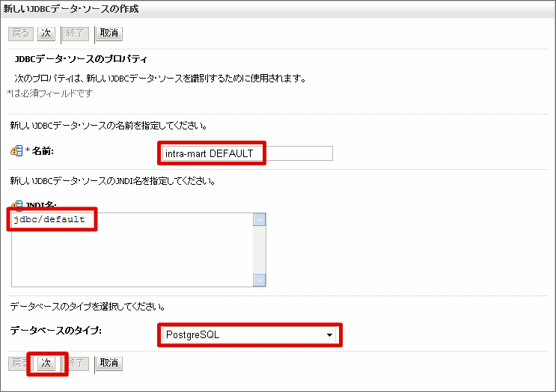Click the 名前 field label
556x392 pixels.
[x=43, y=151]
